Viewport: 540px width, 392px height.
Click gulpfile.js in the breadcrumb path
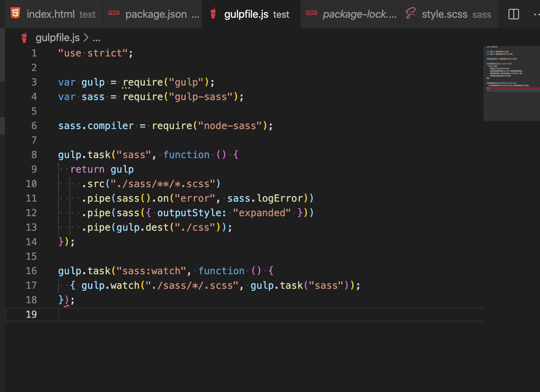(58, 38)
